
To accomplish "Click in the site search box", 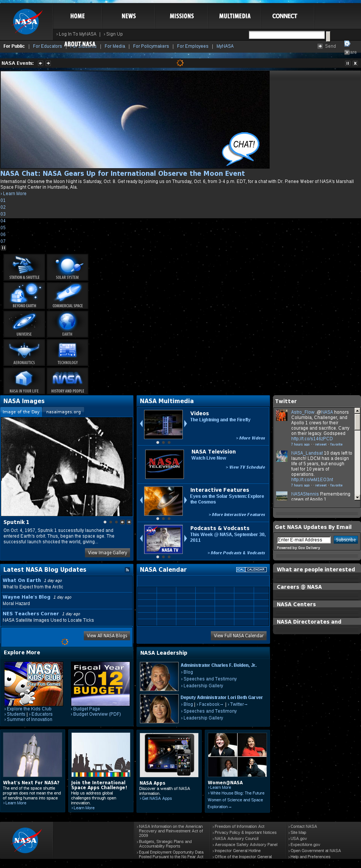I will 287,35.
